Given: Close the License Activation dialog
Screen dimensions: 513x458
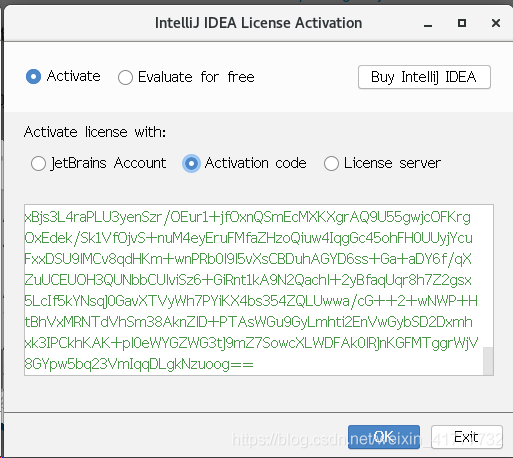Looking at the screenshot, I should click(496, 23).
